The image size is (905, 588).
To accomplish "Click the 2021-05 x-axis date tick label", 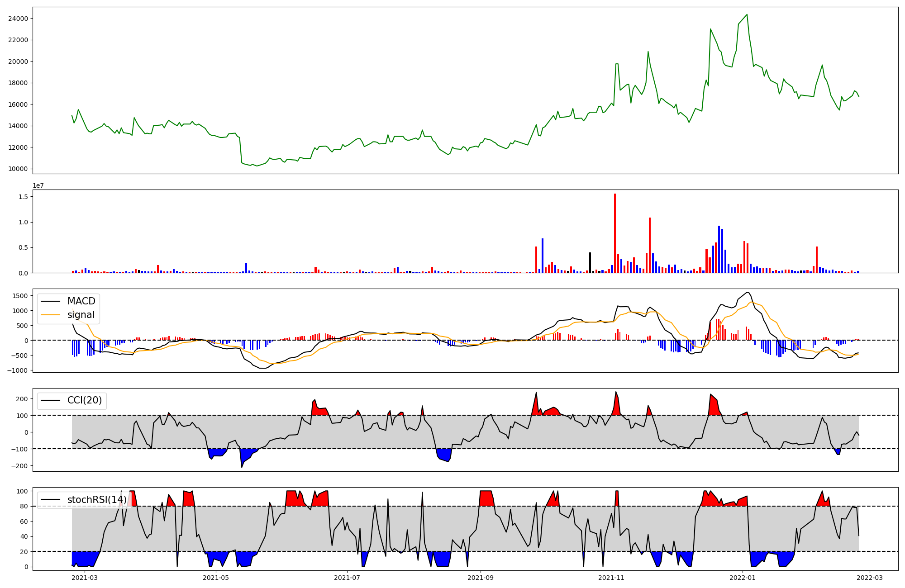I will [x=216, y=577].
